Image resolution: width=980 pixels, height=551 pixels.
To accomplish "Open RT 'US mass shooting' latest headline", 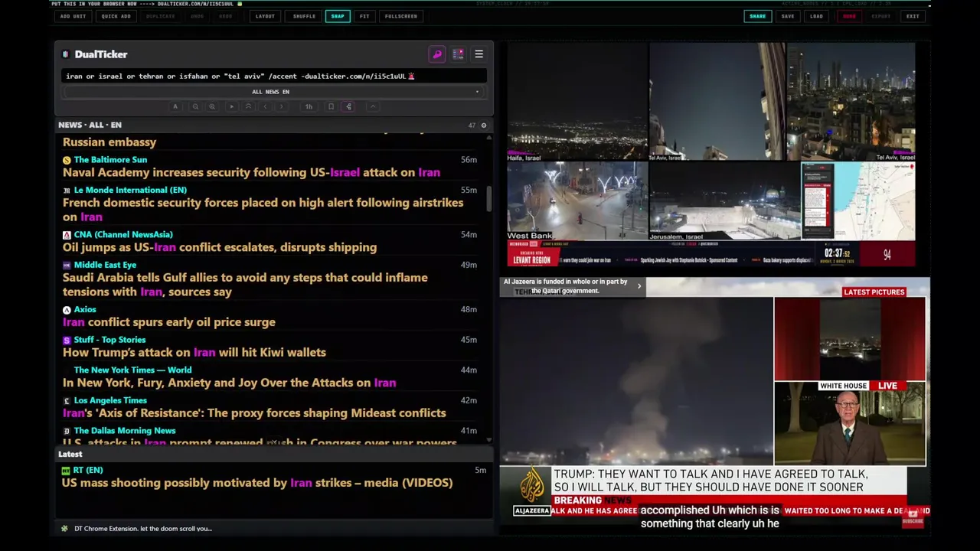I will click(257, 483).
